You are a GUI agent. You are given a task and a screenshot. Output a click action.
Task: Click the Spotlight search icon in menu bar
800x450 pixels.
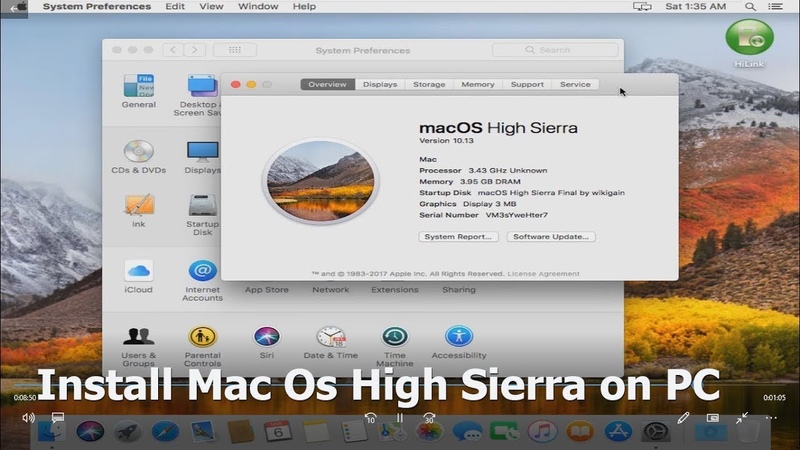click(751, 7)
